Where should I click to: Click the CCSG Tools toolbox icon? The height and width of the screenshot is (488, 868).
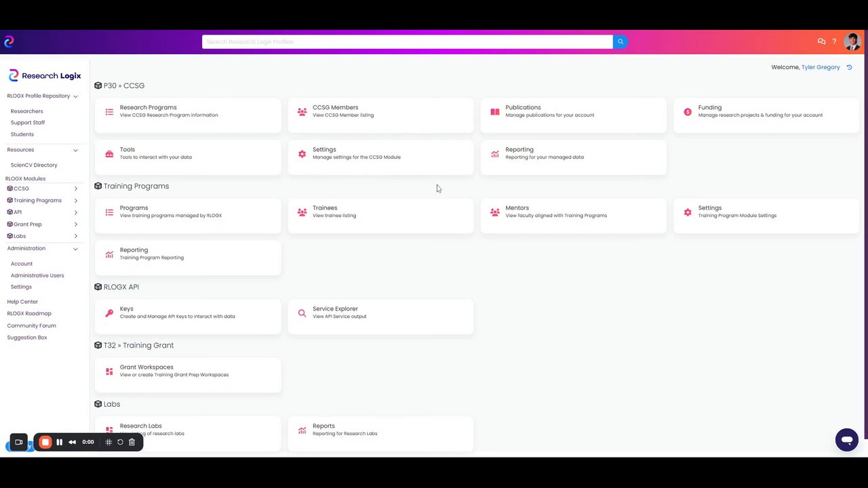[x=109, y=154]
